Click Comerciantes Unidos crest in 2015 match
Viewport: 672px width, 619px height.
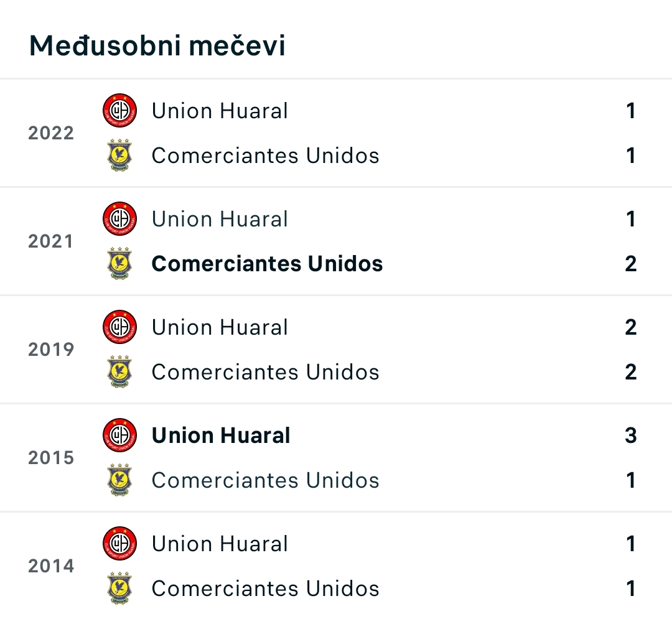(x=119, y=480)
